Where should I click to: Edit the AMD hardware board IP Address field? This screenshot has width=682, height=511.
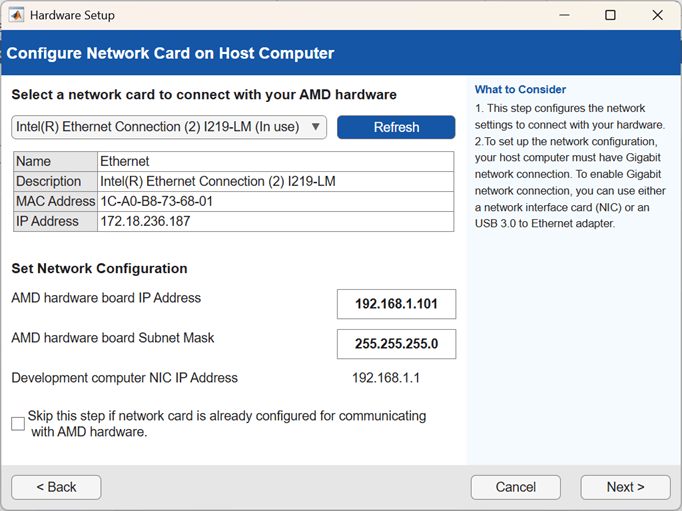(x=396, y=304)
